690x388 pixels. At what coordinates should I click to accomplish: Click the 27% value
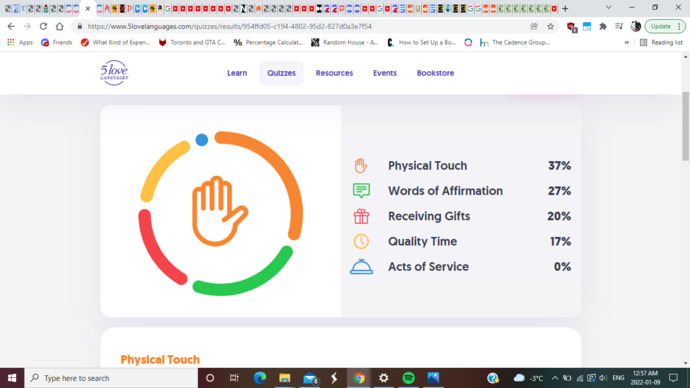pos(559,190)
